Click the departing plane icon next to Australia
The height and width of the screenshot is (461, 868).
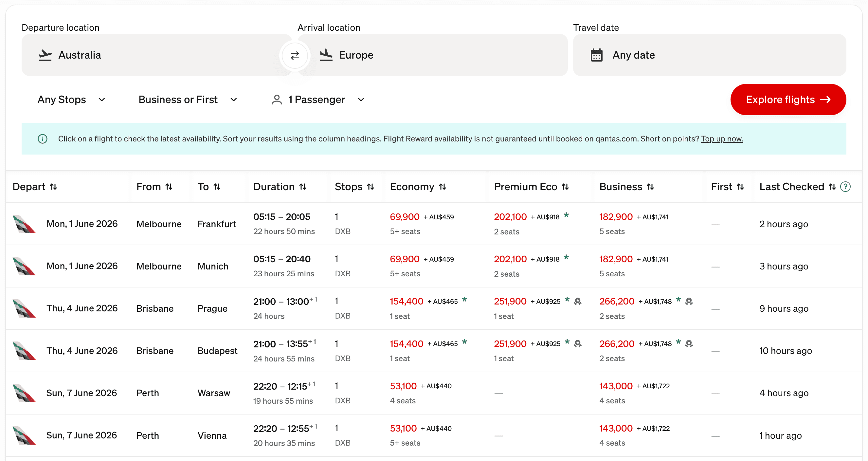(x=45, y=55)
